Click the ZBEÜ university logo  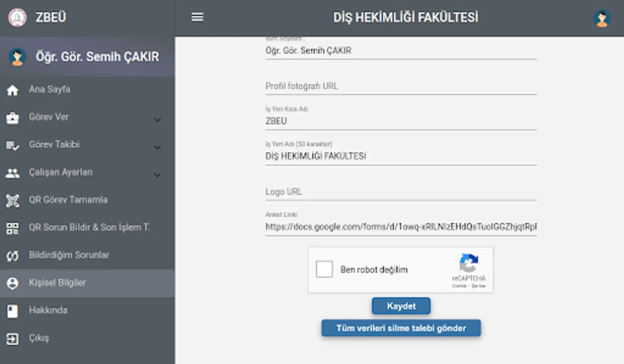tap(17, 17)
